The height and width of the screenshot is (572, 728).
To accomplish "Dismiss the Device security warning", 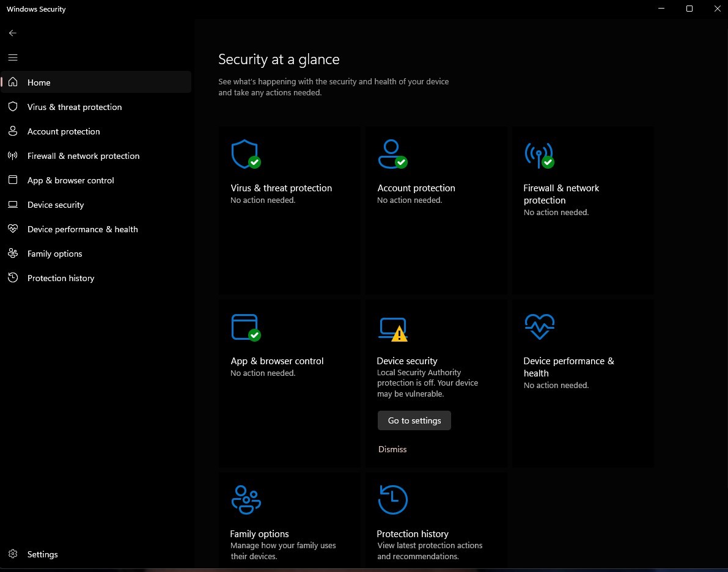I will click(392, 449).
